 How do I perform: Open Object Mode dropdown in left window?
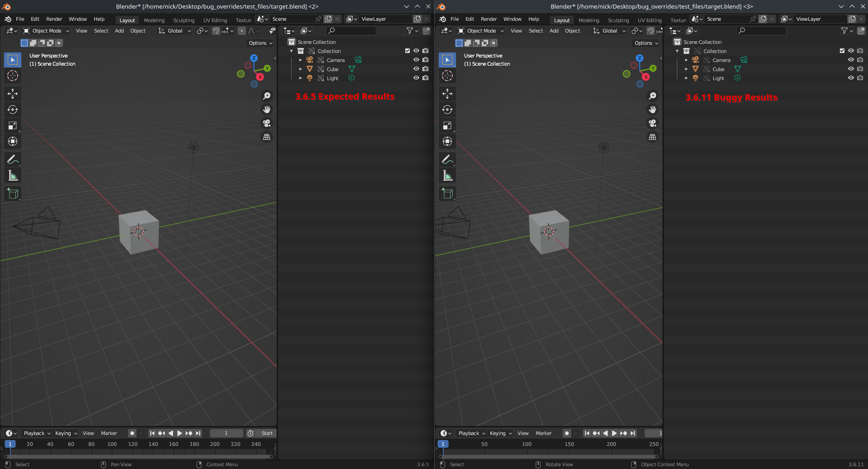(46, 31)
